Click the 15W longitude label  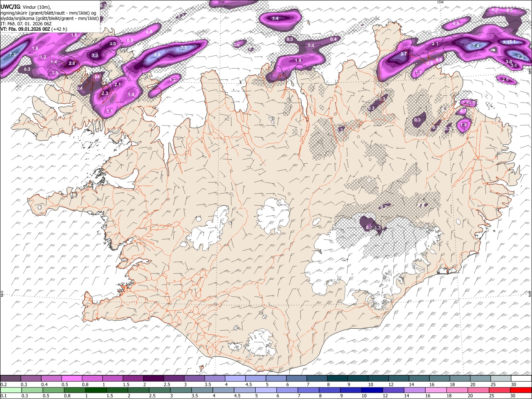[x=440, y=2]
